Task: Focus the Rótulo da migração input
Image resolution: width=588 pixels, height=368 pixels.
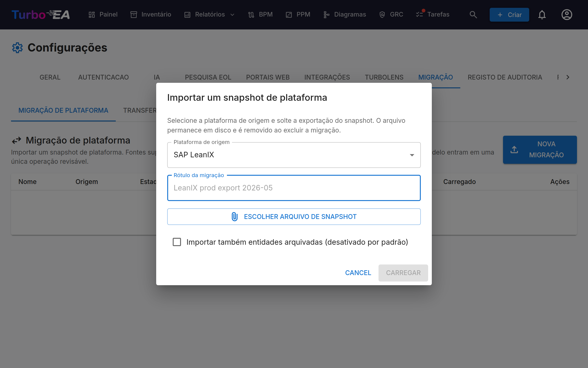Action: 294,188
